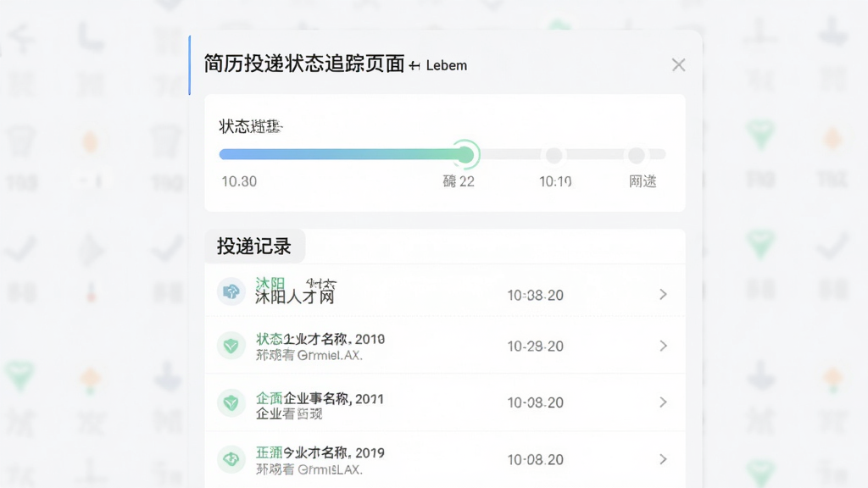Expand the 沐阳人才网 record chevron
The height and width of the screenshot is (488, 868).
[663, 294]
